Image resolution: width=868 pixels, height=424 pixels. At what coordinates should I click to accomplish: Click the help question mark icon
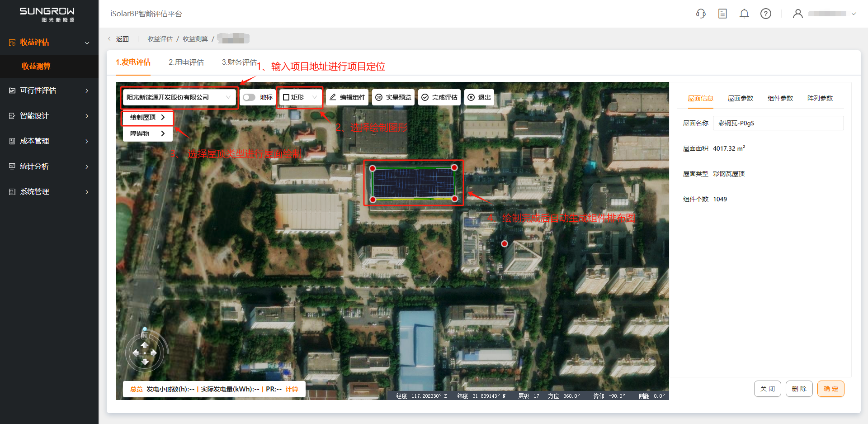click(766, 14)
